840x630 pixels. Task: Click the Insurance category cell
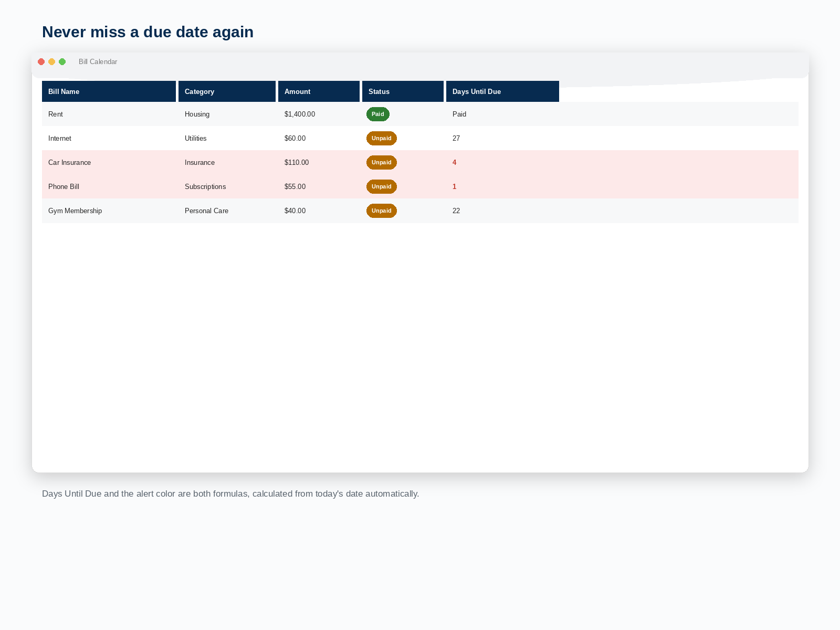coord(199,162)
